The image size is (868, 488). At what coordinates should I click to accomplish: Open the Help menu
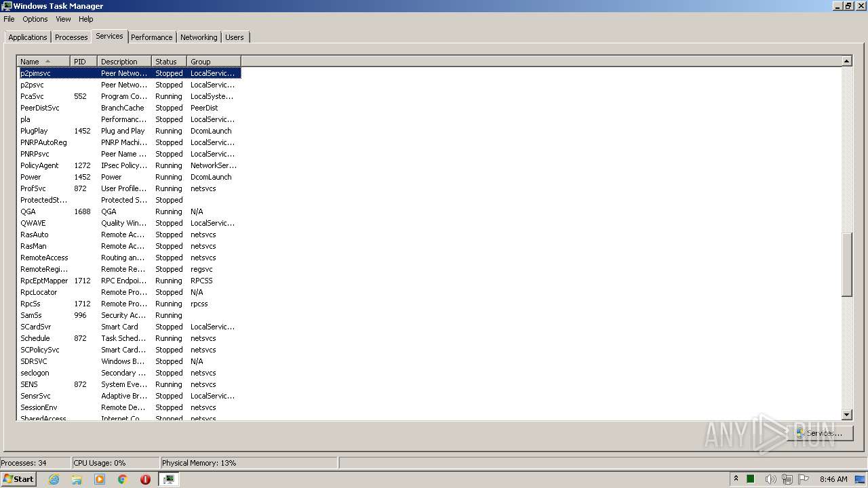[x=86, y=19]
